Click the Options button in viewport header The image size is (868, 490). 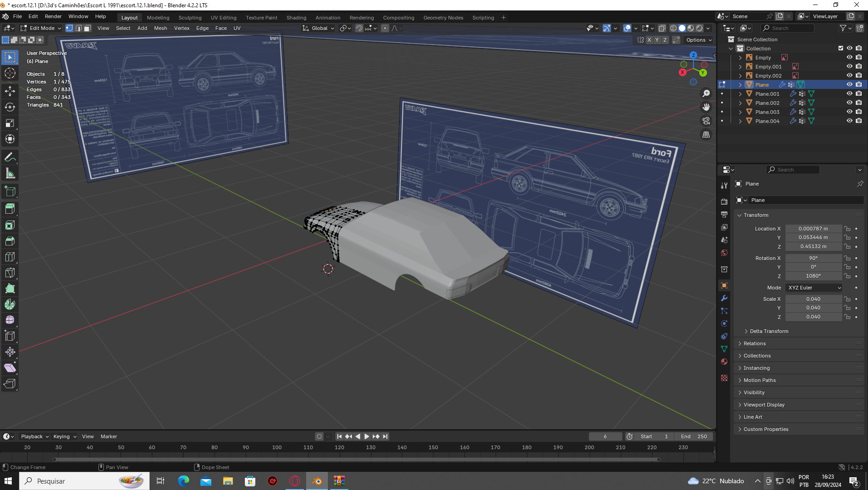[698, 40]
